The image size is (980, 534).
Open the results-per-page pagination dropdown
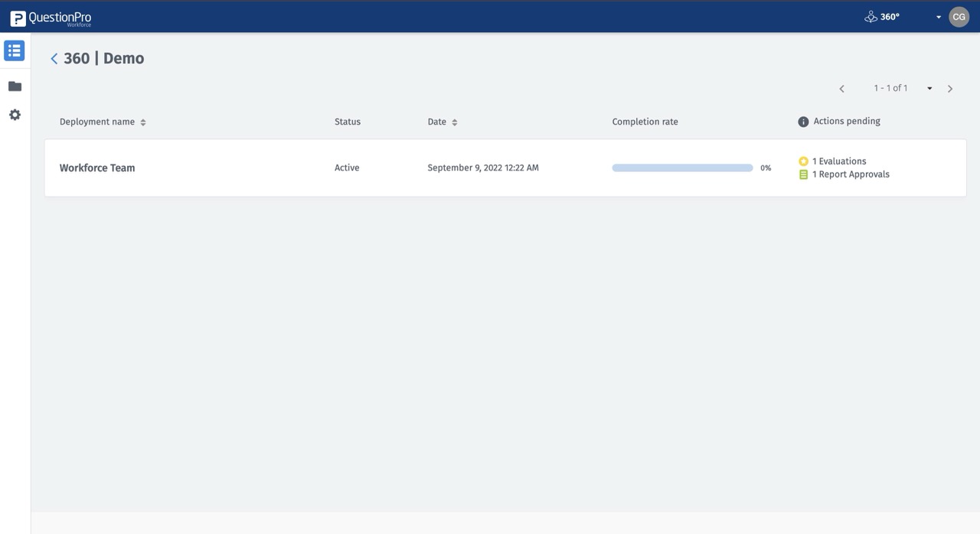pyautogui.click(x=929, y=88)
